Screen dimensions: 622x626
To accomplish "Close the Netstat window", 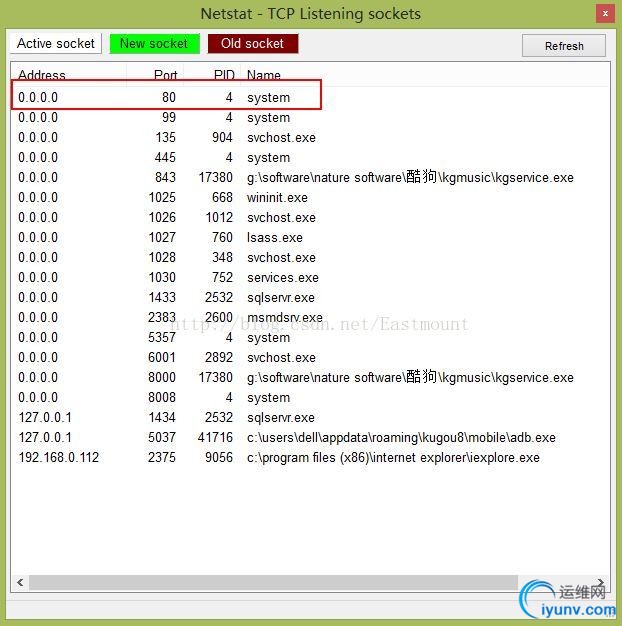I will [605, 14].
